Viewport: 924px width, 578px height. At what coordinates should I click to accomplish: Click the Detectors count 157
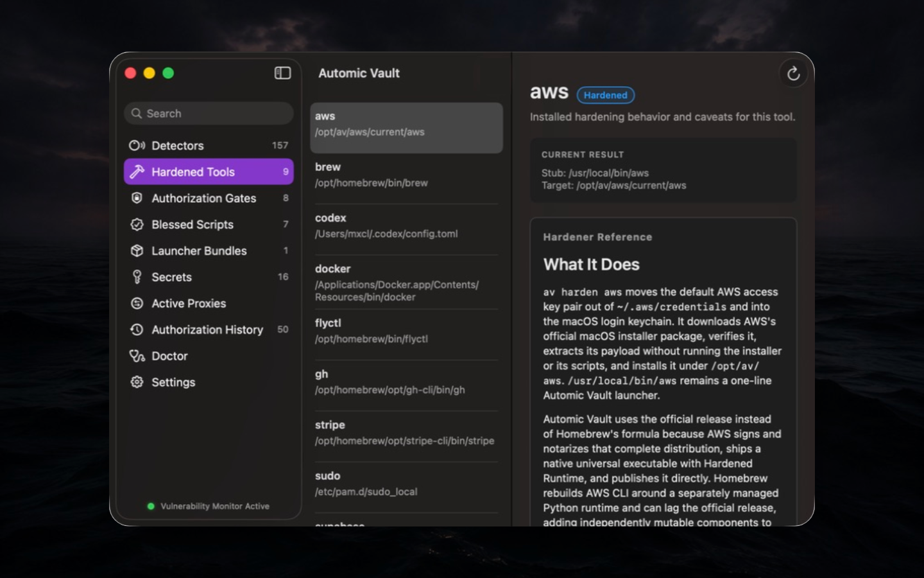(x=280, y=146)
